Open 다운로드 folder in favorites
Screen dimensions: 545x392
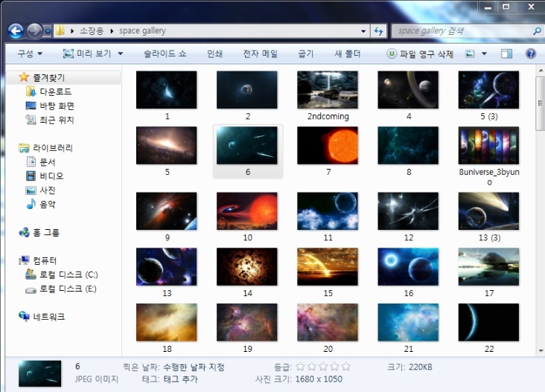55,91
